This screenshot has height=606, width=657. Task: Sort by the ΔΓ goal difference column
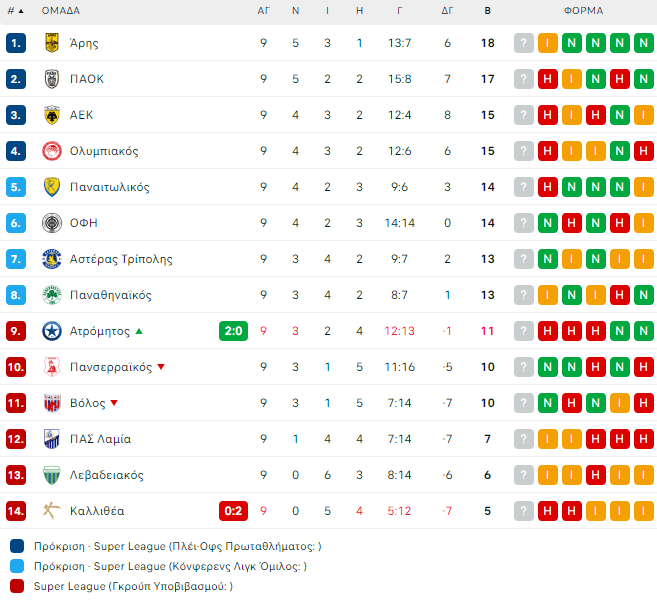point(447,11)
